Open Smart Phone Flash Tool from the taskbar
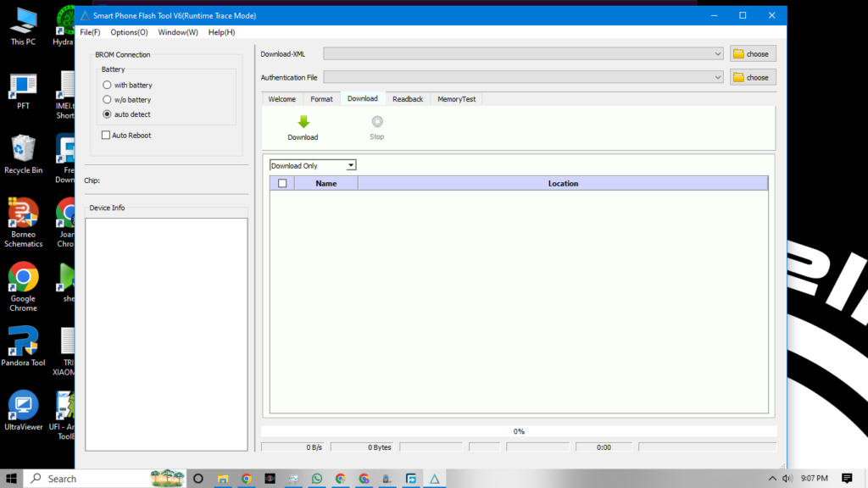This screenshot has width=868, height=488. click(x=434, y=478)
